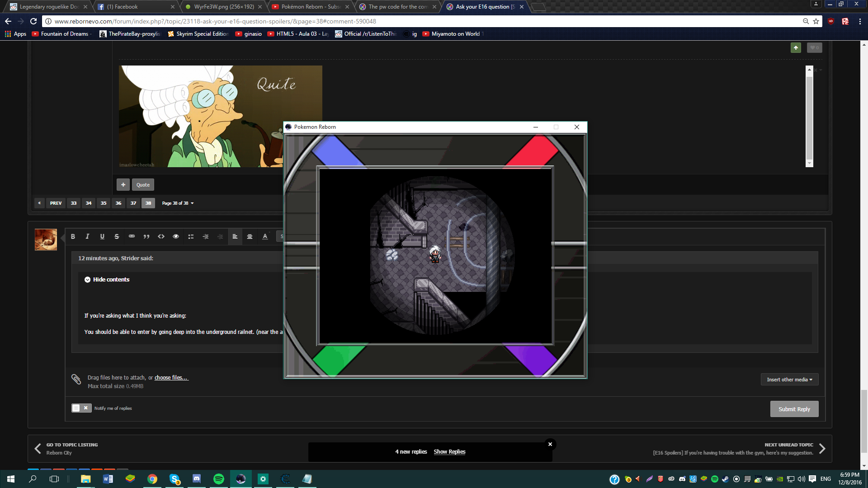The width and height of the screenshot is (868, 488).
Task: Click the green upvote arrow on the post
Action: (x=796, y=47)
